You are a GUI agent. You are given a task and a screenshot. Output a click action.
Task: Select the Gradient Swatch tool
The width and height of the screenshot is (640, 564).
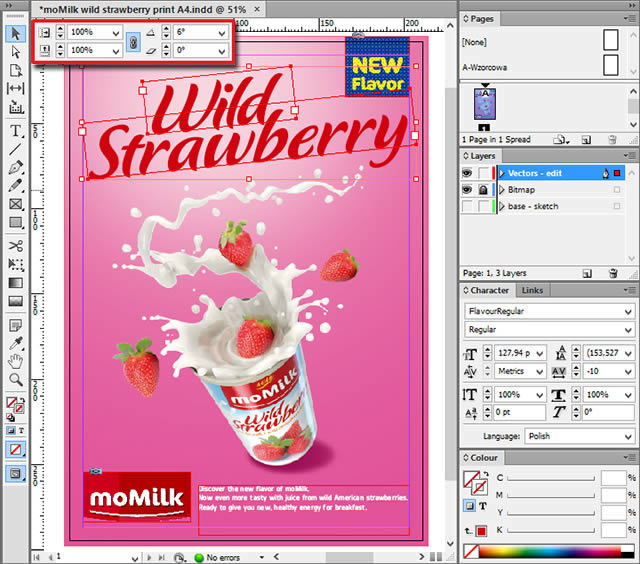pos(16,283)
